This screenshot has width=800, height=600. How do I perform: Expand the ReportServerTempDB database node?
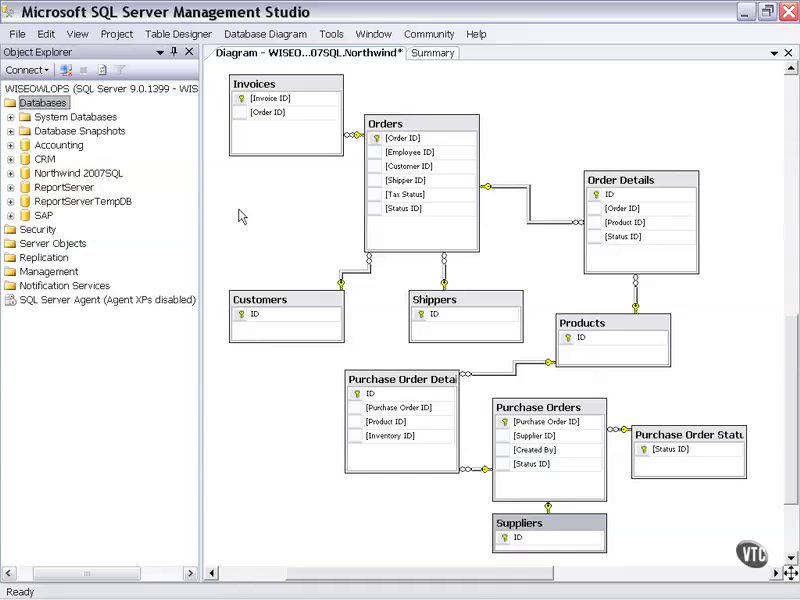click(10, 202)
